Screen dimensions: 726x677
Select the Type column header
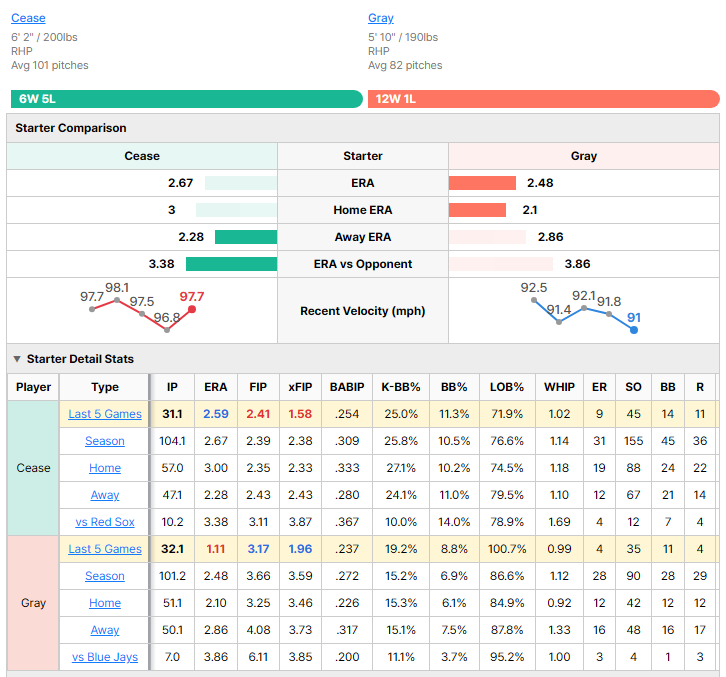(x=105, y=387)
